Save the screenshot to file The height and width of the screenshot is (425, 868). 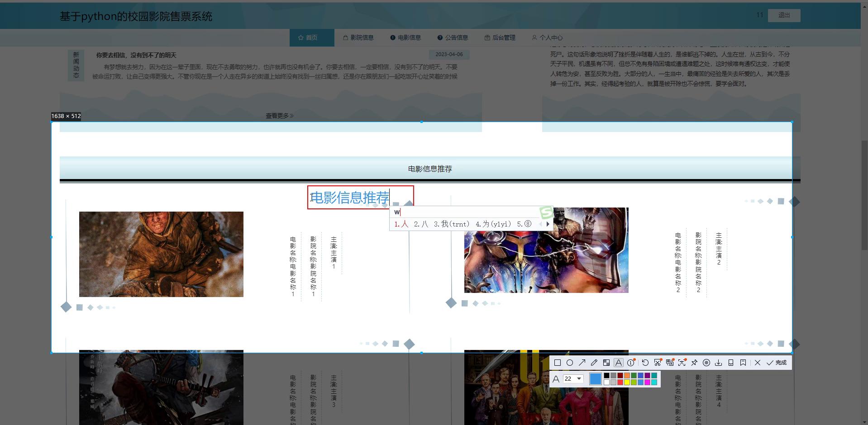tap(719, 363)
